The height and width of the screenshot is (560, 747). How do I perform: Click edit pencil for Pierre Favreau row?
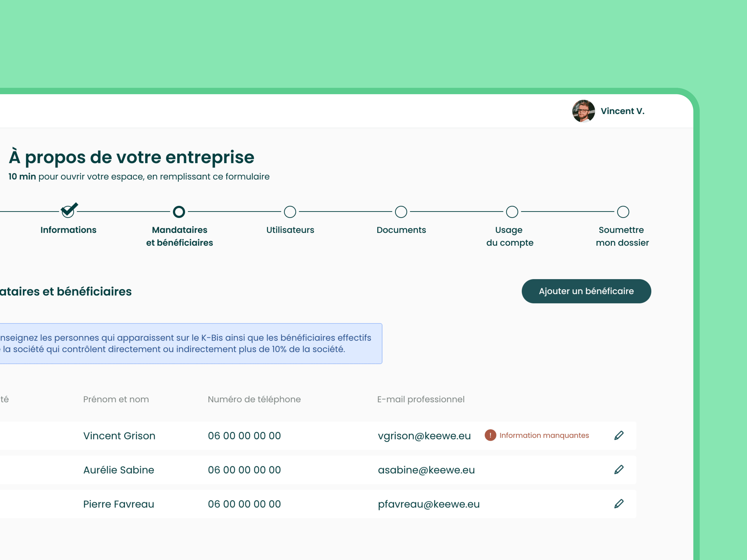(x=619, y=504)
